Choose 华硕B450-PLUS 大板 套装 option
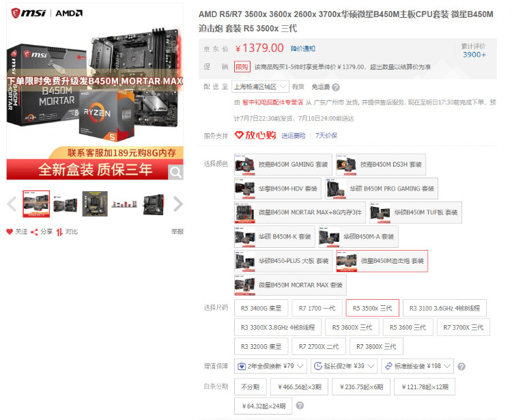 [x=283, y=261]
